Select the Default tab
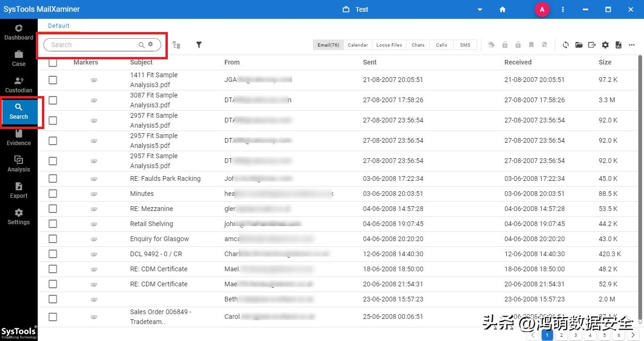The image size is (644, 341). coord(59,26)
